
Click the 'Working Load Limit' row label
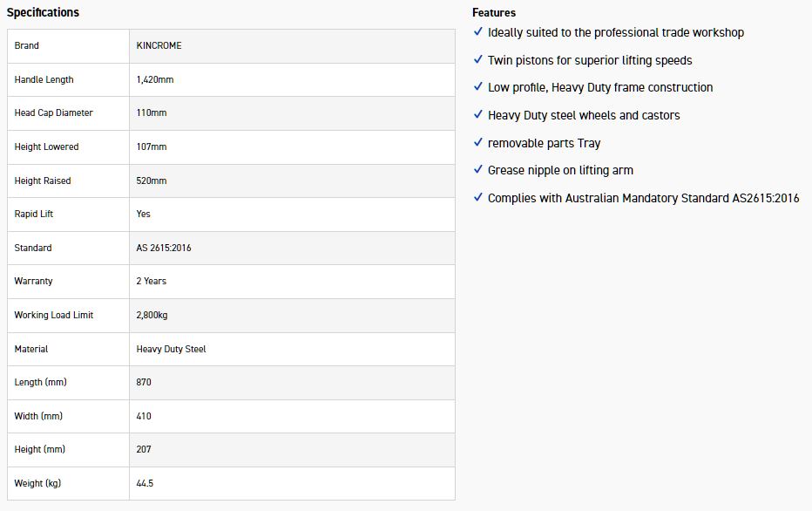pyautogui.click(x=54, y=315)
